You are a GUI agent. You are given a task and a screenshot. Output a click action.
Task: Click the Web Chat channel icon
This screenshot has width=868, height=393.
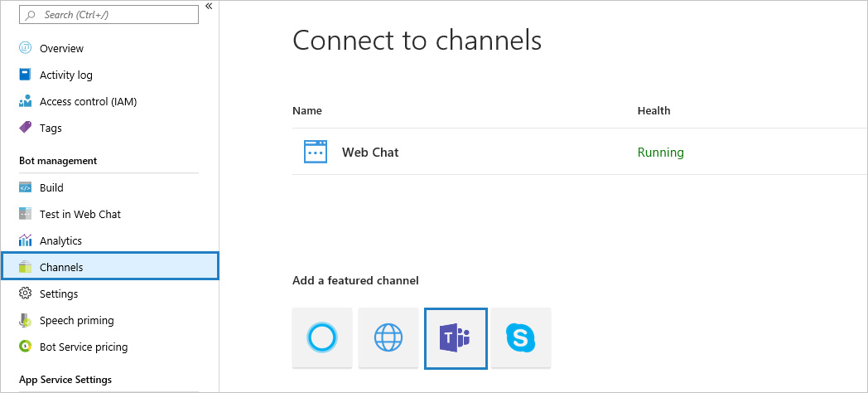pos(316,152)
